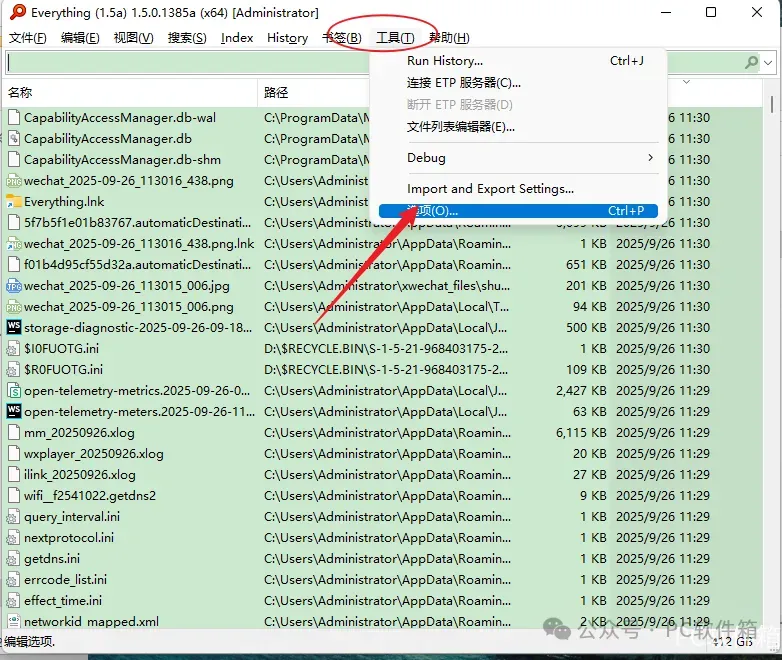Open the 视图(V) menu
The width and height of the screenshot is (782, 660).
[x=133, y=38]
